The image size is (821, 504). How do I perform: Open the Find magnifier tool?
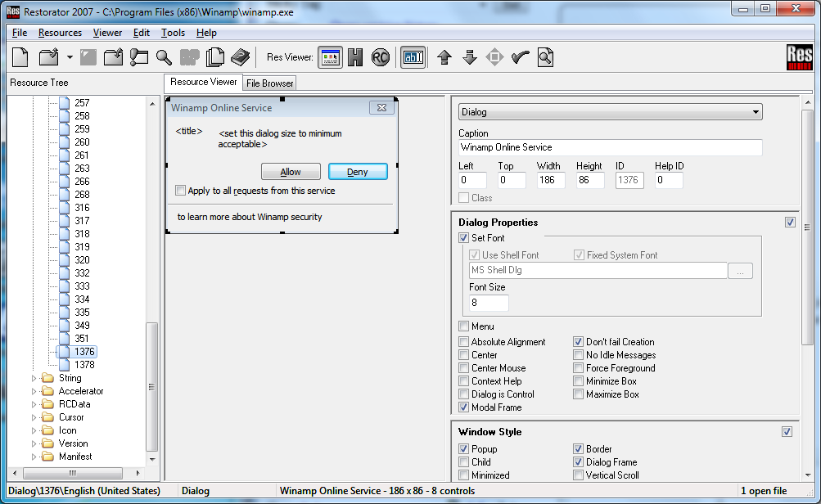click(x=164, y=57)
